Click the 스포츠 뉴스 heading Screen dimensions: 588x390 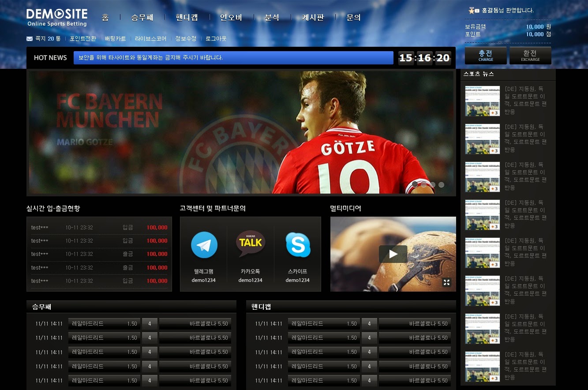(479, 74)
